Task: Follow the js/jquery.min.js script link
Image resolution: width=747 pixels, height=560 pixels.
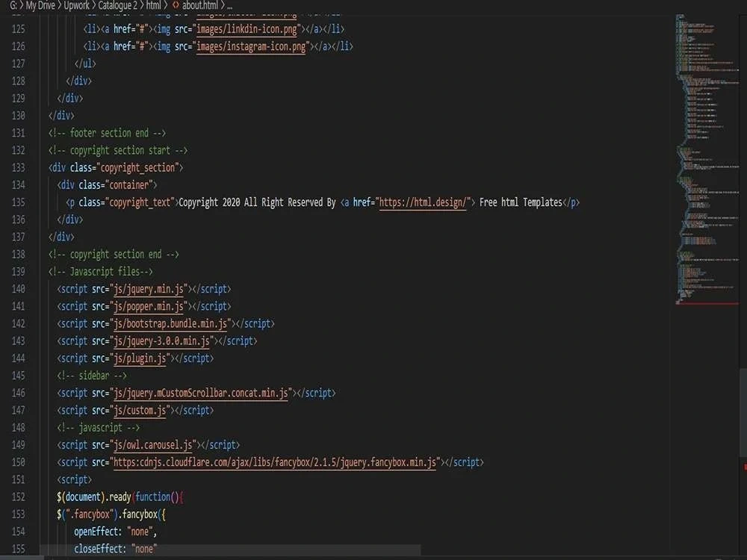Action: pos(149,289)
